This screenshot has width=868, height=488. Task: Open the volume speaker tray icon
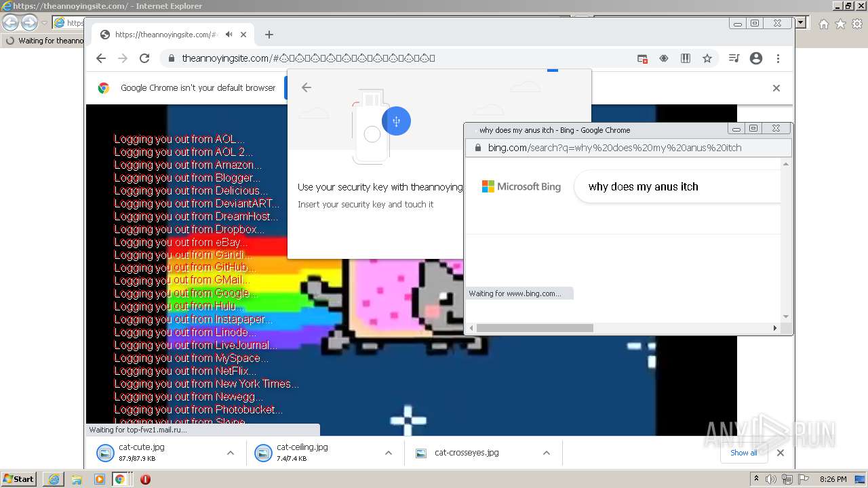(771, 479)
